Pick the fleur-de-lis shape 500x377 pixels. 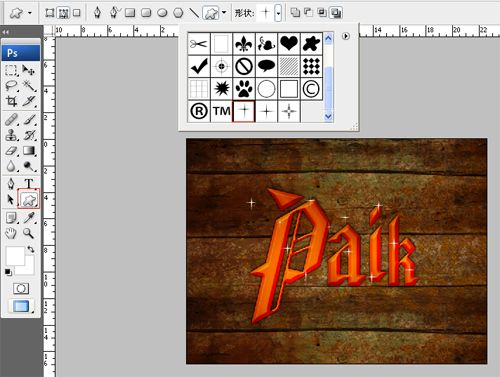tap(244, 44)
